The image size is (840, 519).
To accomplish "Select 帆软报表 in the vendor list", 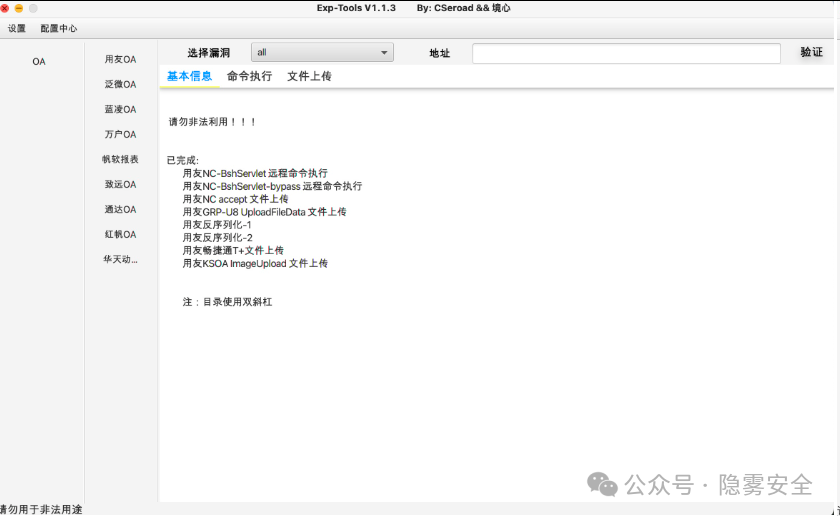I will (120, 160).
